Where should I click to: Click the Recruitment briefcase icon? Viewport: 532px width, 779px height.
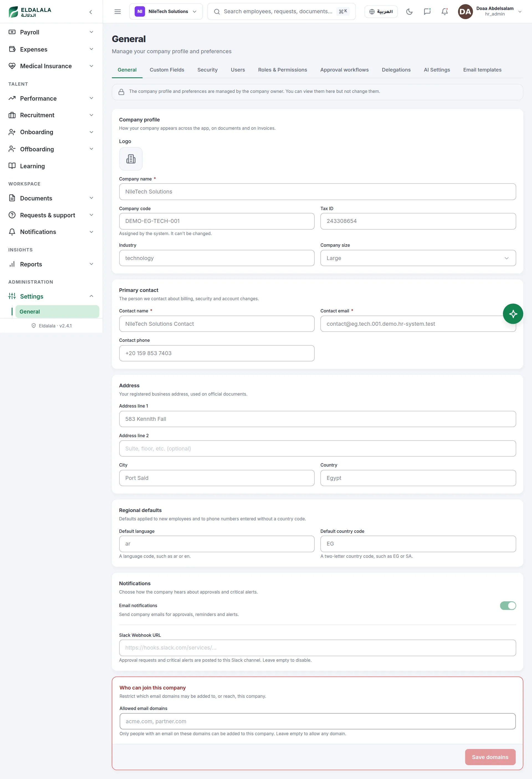12,115
